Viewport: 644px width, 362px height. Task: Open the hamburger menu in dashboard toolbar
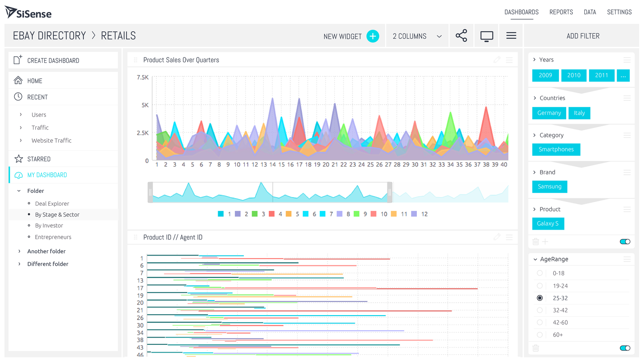tap(511, 36)
